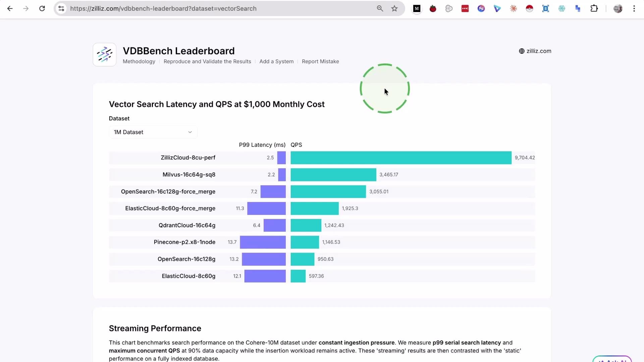Click the VDBBench Leaderboard title
The image size is (644, 362).
tap(179, 51)
